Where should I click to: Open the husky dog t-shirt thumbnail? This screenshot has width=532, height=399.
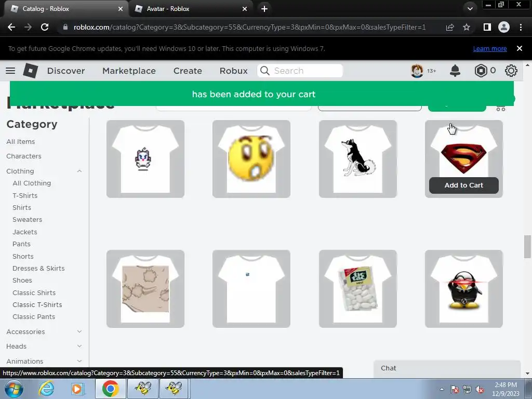pos(357,159)
